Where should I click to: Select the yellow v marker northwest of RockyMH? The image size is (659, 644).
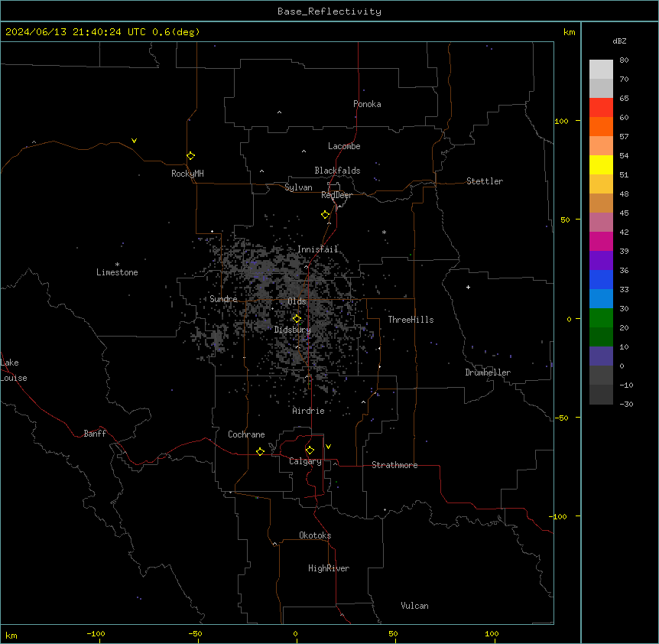[134, 141]
